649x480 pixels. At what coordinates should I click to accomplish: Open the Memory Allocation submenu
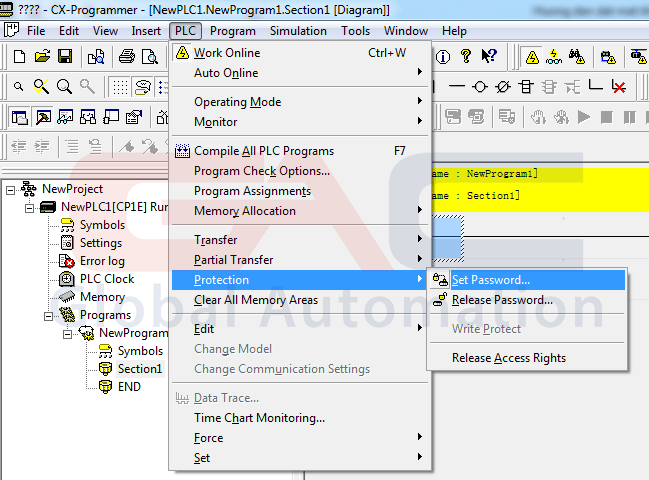click(x=300, y=211)
